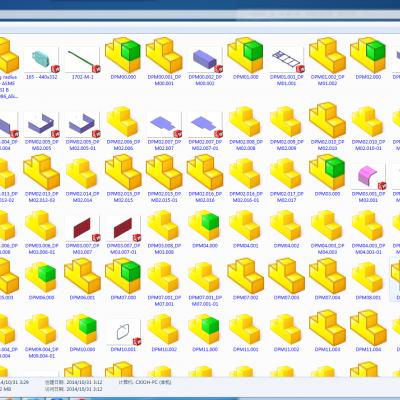Click the DPM10.000 assembly icon

point(82,329)
